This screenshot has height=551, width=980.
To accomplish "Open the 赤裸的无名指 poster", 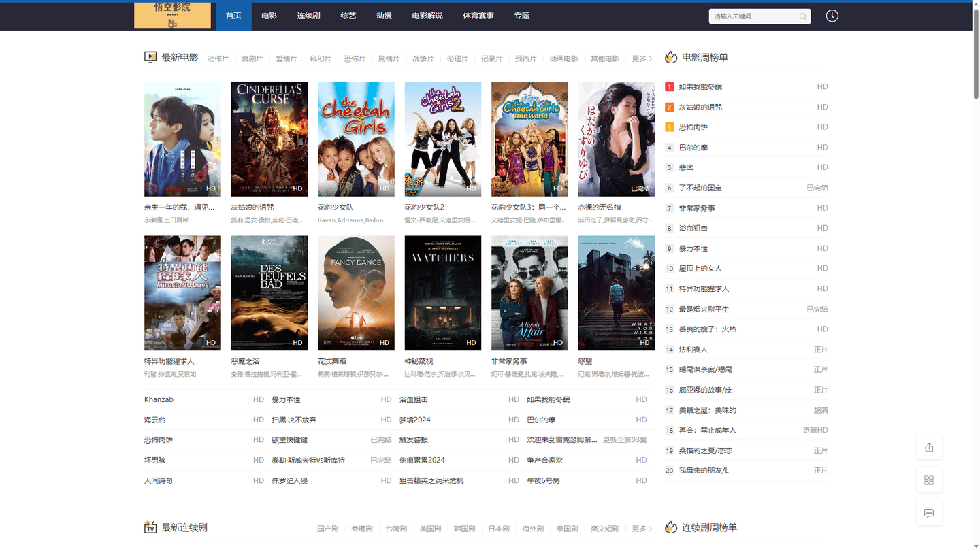I will (x=617, y=139).
